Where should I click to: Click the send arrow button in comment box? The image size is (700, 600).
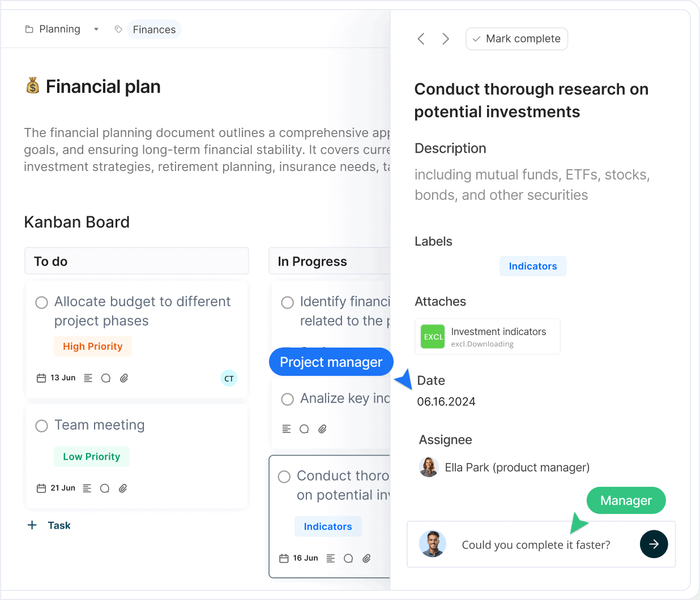coord(654,544)
